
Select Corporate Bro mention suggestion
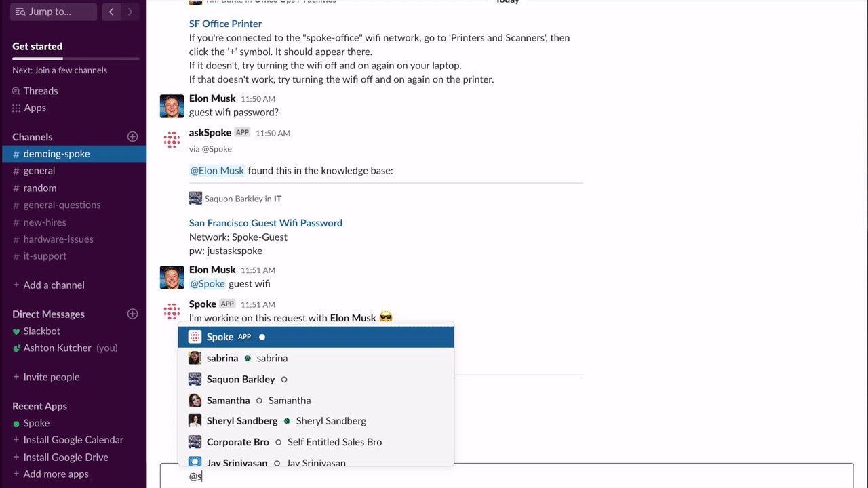(237, 442)
